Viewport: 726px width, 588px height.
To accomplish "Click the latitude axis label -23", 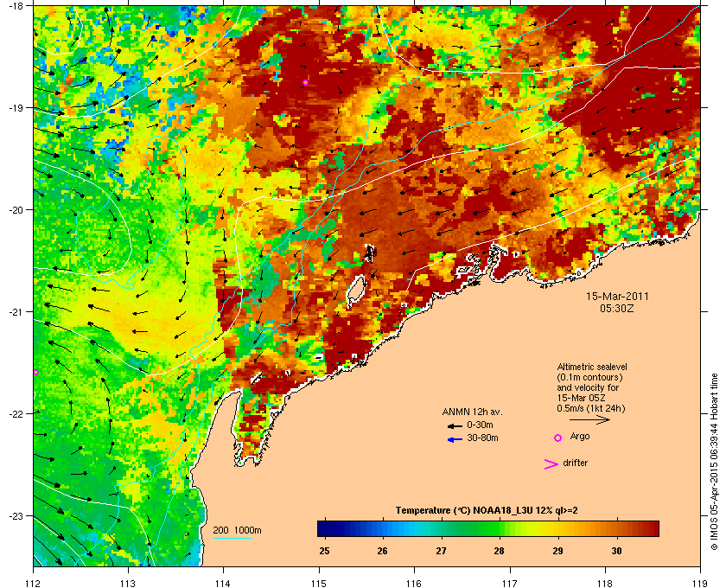I will coord(16,515).
